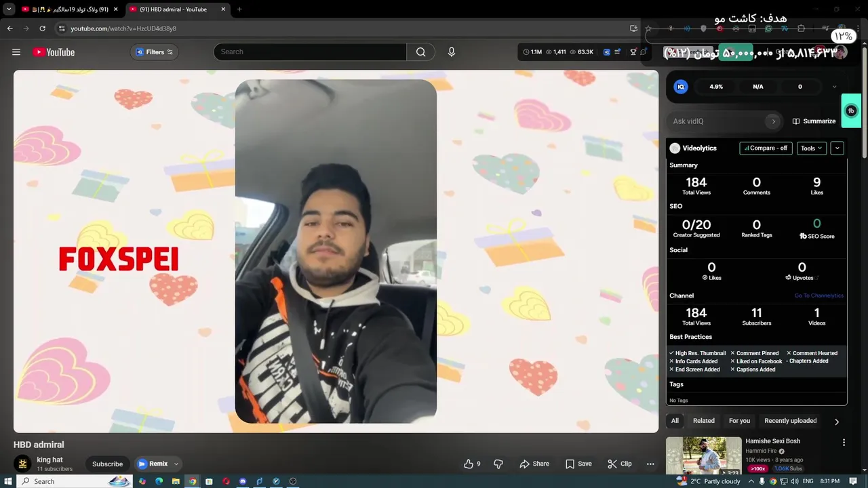Click the ENG language indicator in tray

tap(808, 481)
